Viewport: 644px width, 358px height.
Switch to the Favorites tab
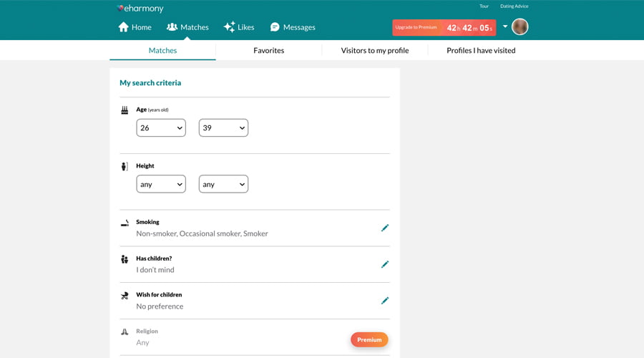268,50
